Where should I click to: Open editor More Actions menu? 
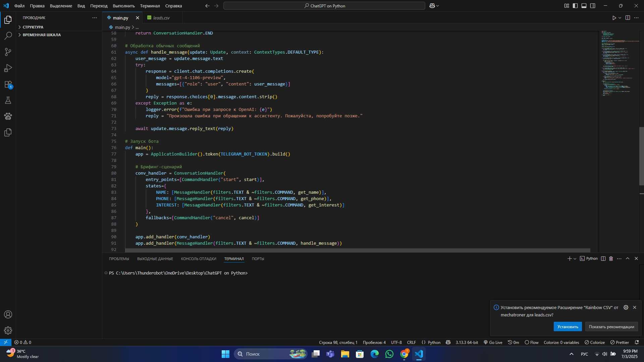[636, 18]
